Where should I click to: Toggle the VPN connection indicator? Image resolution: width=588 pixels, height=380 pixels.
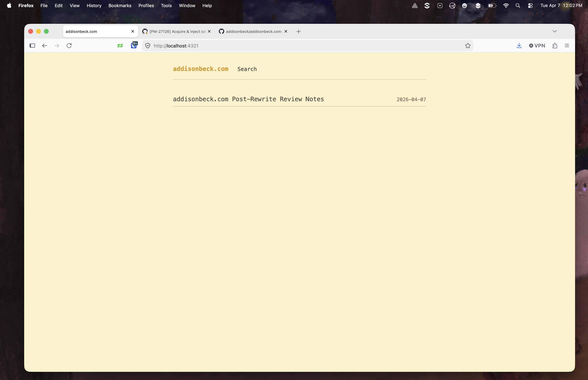pyautogui.click(x=537, y=46)
